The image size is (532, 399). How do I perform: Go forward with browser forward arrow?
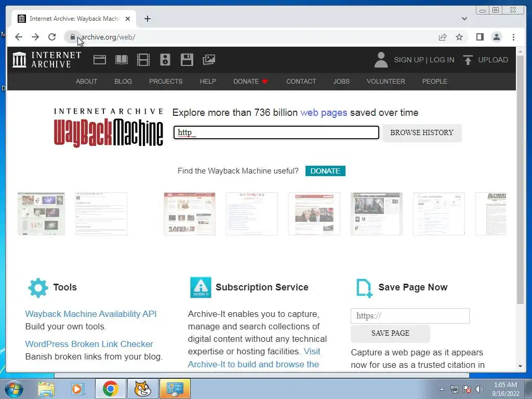pos(35,37)
